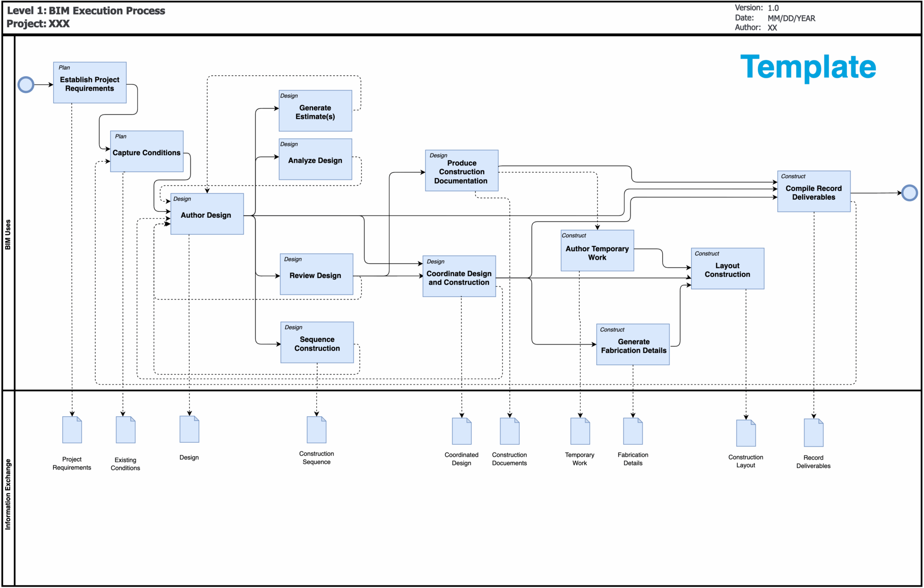Click the end event circle

pyautogui.click(x=910, y=193)
